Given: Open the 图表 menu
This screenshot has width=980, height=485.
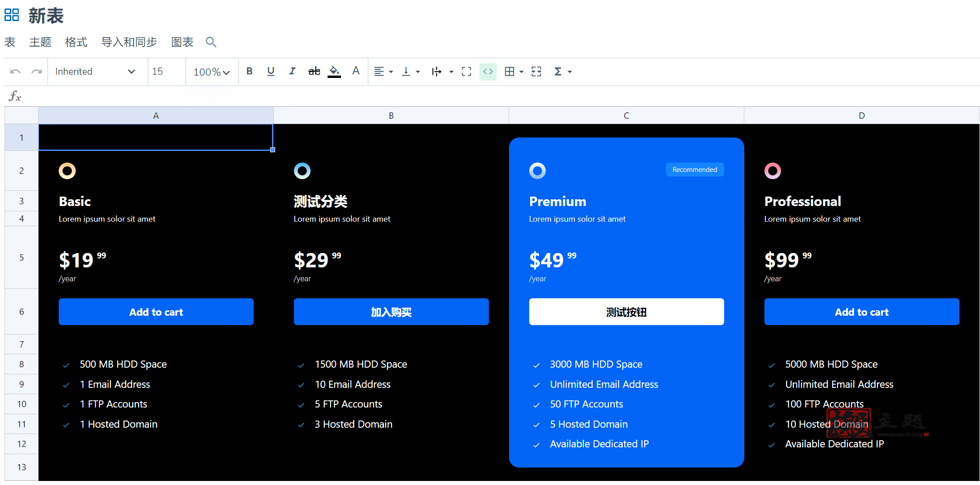Looking at the screenshot, I should tap(182, 42).
